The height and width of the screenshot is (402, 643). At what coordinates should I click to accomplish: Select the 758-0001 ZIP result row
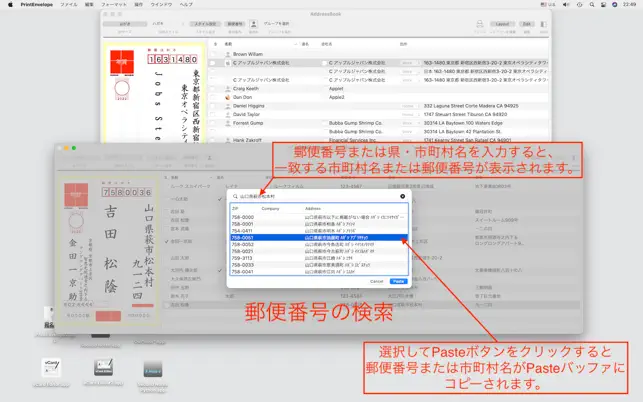point(319,224)
